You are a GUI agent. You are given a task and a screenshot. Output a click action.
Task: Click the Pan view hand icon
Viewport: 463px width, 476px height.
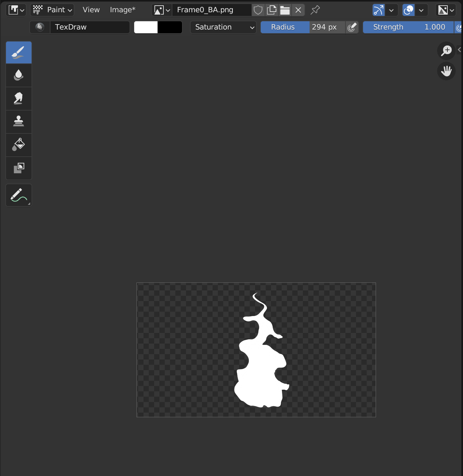click(x=446, y=71)
